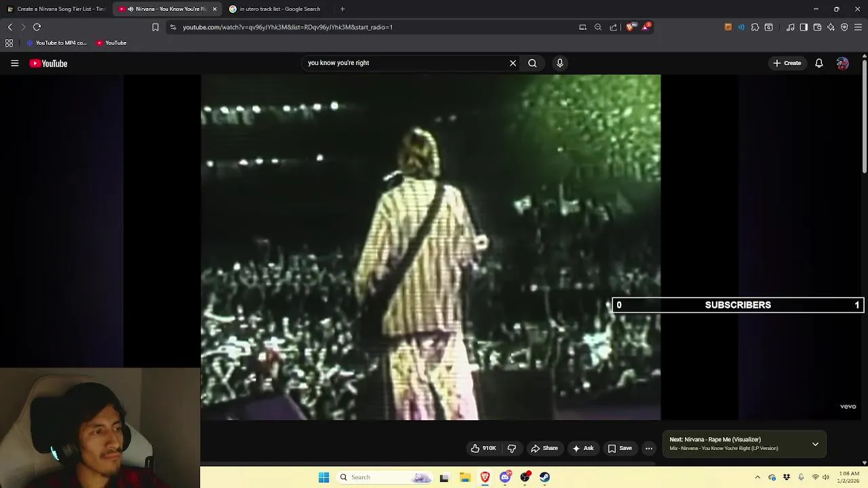868x488 pixels.
Task: Open the three-dot more actions menu
Action: tap(649, 448)
